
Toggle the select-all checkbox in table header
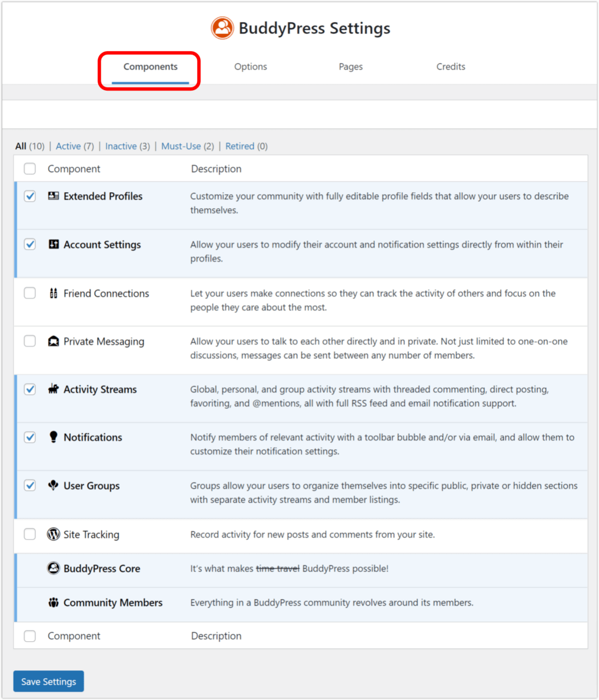30,169
